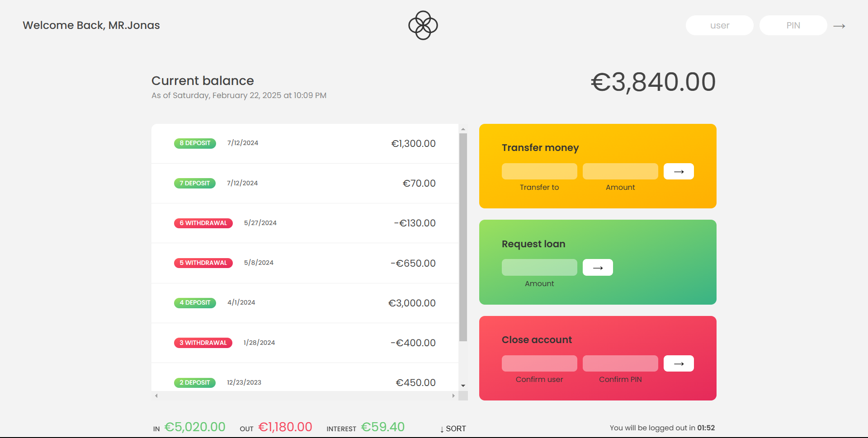
Task: Focus the user login field
Action: point(719,25)
